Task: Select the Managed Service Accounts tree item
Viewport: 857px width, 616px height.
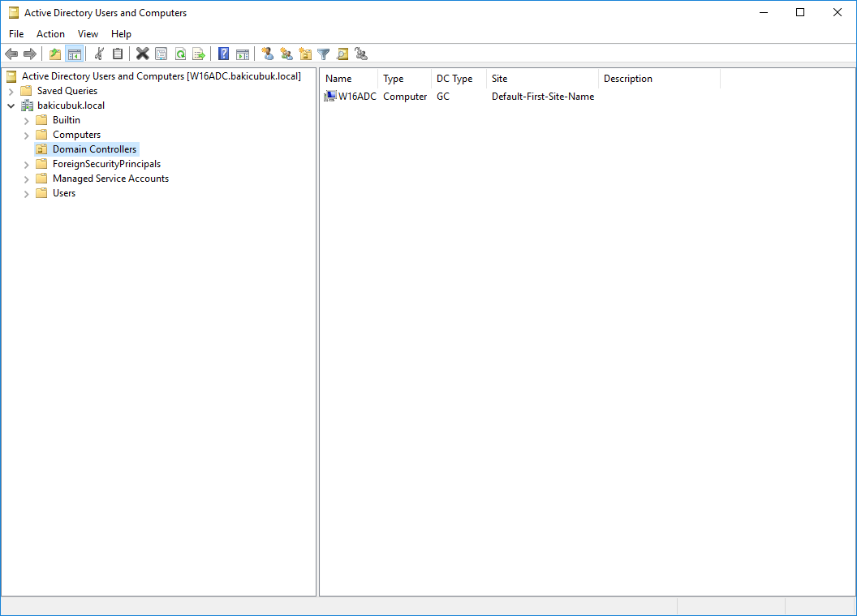Action: pyautogui.click(x=110, y=179)
